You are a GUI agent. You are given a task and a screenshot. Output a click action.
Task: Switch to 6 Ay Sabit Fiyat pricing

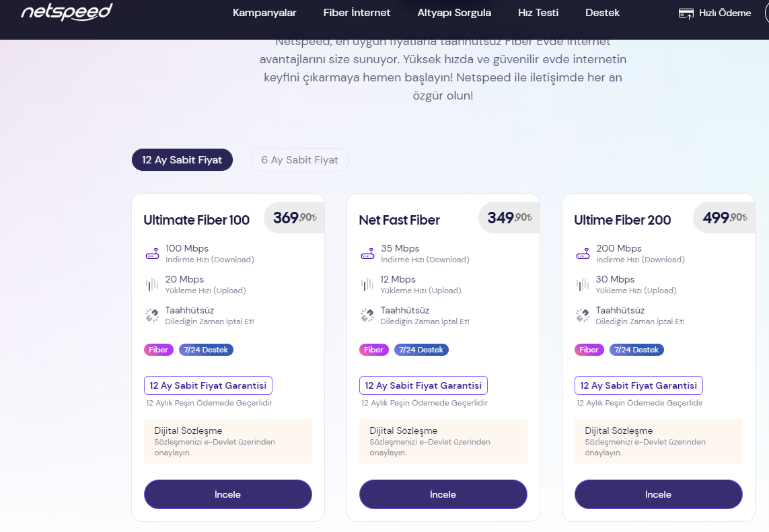click(x=299, y=160)
